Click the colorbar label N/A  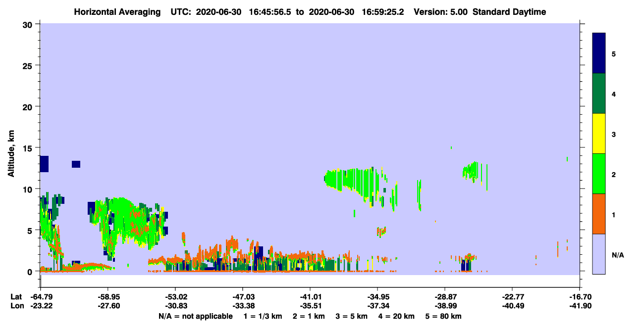[x=618, y=255]
